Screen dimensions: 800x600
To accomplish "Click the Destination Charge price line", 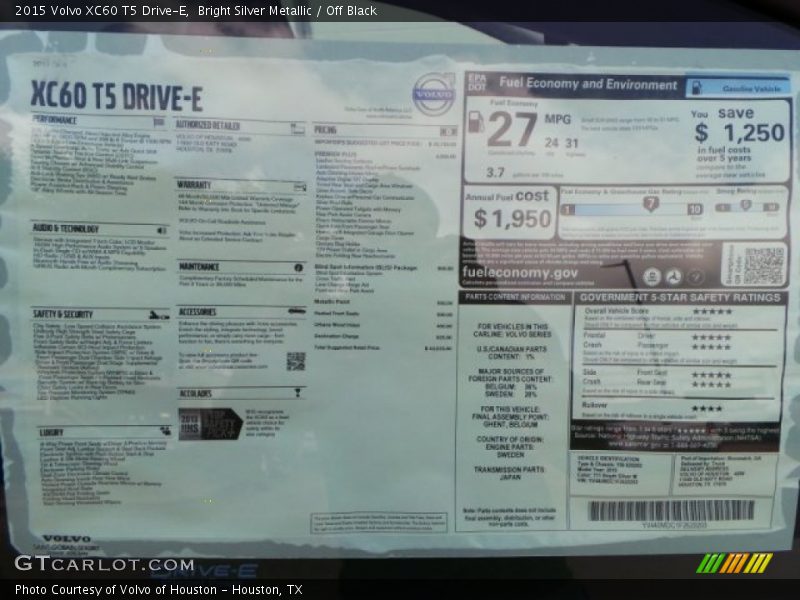I will pos(384,336).
